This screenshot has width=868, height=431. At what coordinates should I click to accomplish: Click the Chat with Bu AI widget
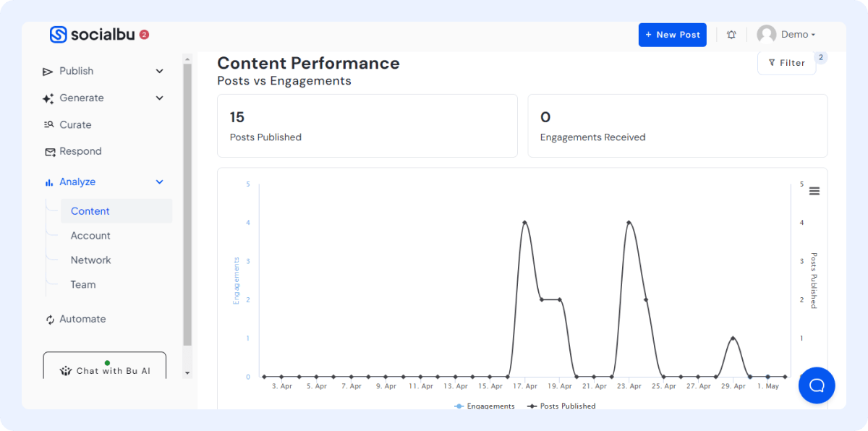pyautogui.click(x=104, y=370)
